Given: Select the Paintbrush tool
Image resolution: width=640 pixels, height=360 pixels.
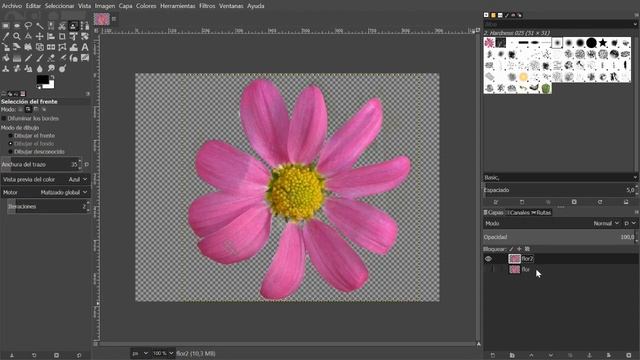Looking at the screenshot, I should click(40, 58).
